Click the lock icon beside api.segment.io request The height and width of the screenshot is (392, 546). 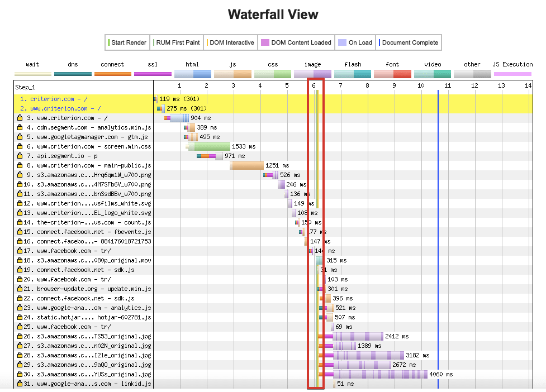[20, 156]
